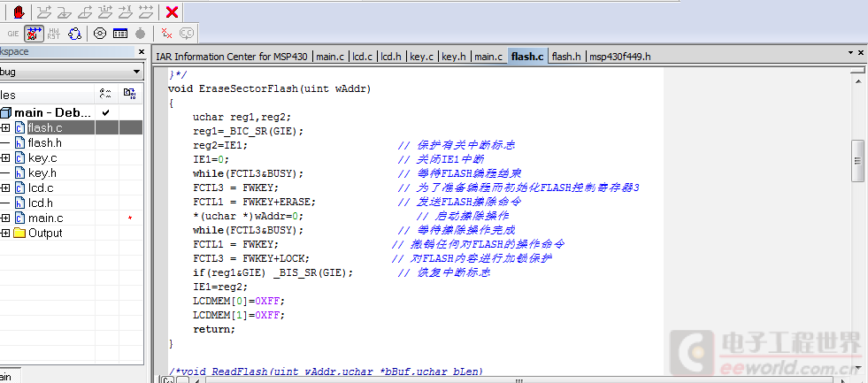
Task: Select the main - Debug project node
Action: point(53,113)
